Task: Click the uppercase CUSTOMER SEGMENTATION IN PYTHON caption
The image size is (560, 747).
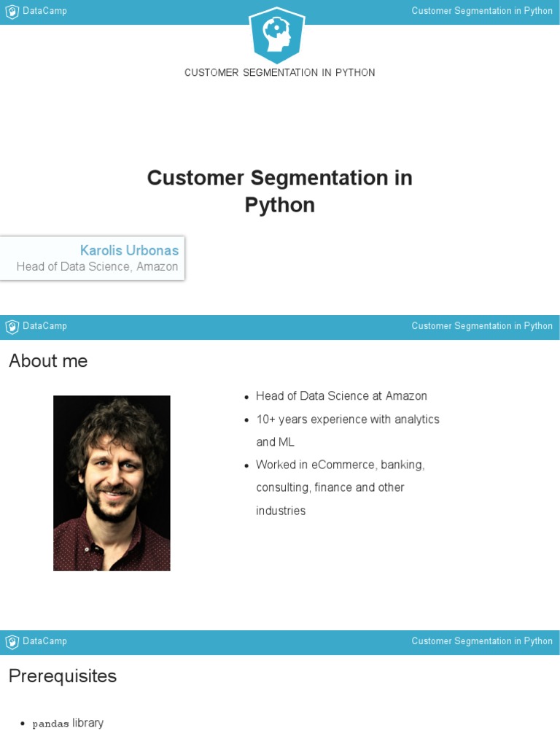Action: click(x=280, y=73)
